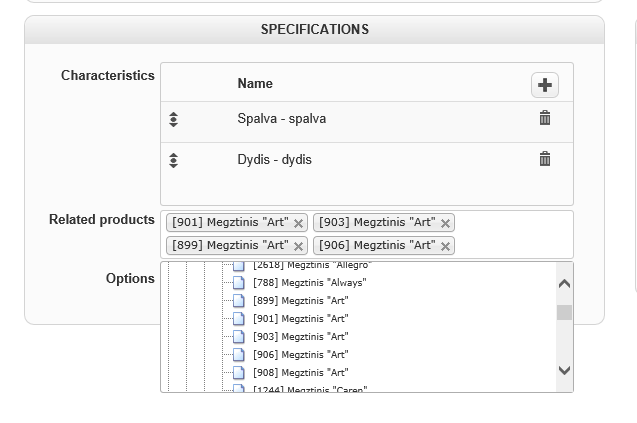The width and height of the screenshot is (637, 423).
Task: Remove the [901] Megztinis "Art" tag
Action: point(298,223)
